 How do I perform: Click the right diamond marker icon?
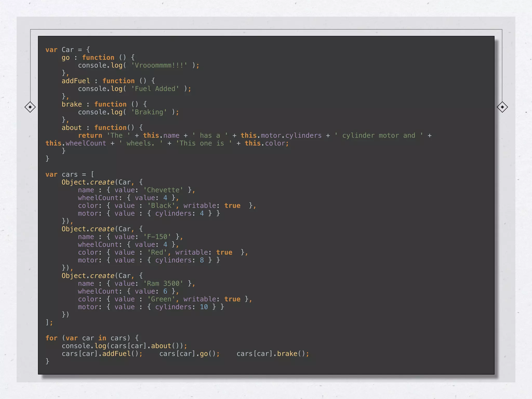click(502, 107)
